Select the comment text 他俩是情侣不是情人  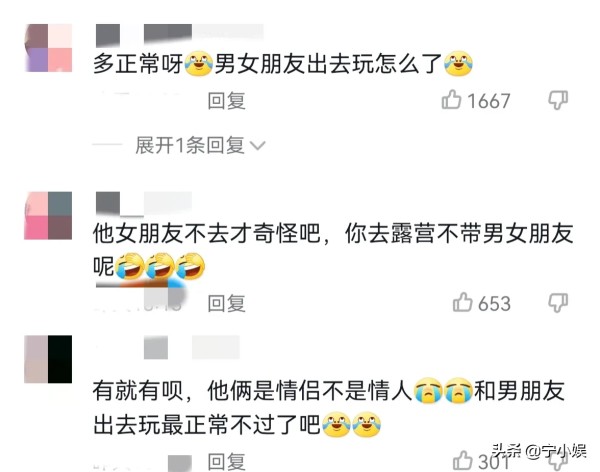click(309, 391)
